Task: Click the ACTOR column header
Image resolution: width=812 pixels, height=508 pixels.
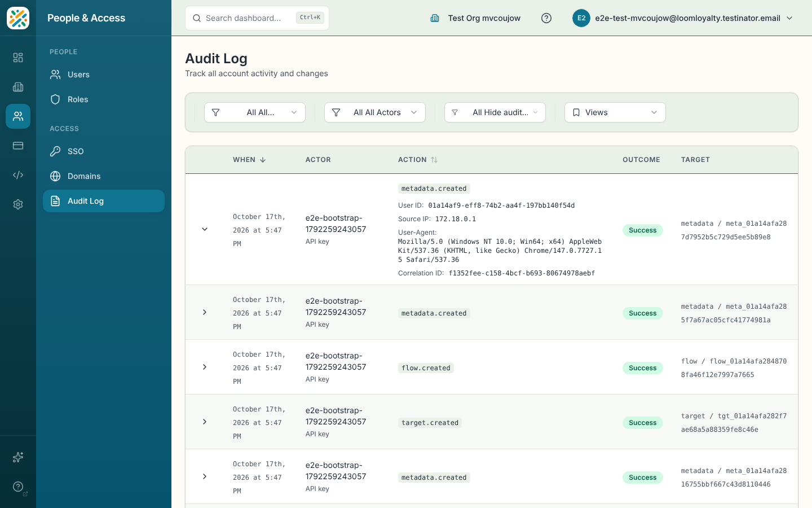Action: (318, 160)
